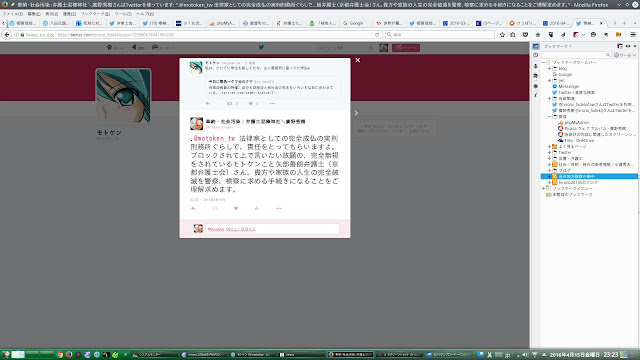Expand the ブックマークメニュー folder
640x360 pixels.
(543, 188)
